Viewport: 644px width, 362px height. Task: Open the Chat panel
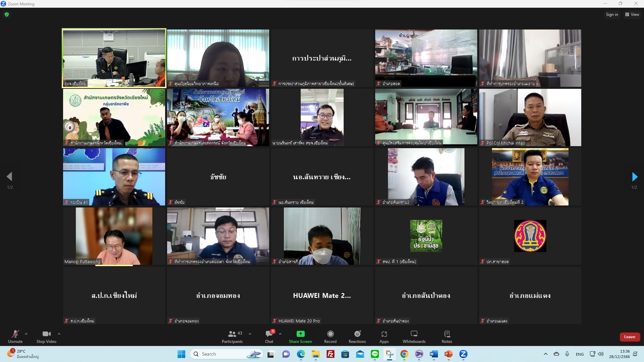(269, 337)
